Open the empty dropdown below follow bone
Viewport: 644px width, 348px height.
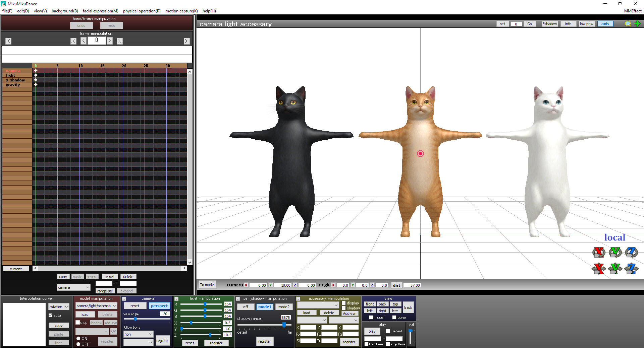(x=138, y=343)
